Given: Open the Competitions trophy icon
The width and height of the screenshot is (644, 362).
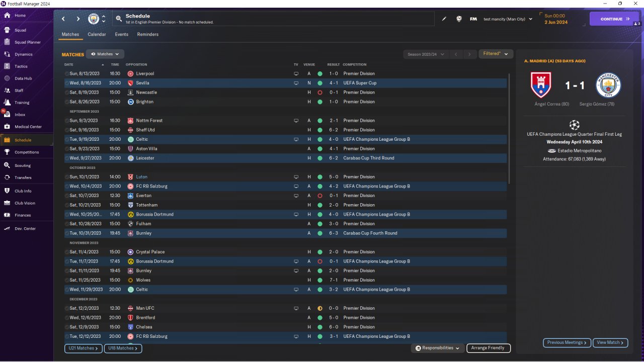Looking at the screenshot, I should pos(7,152).
